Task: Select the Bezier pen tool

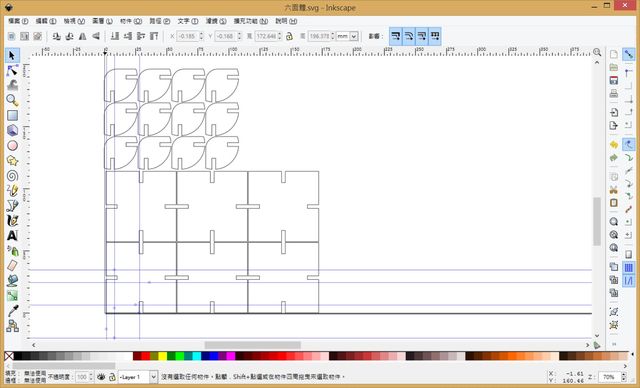Action: click(x=12, y=206)
